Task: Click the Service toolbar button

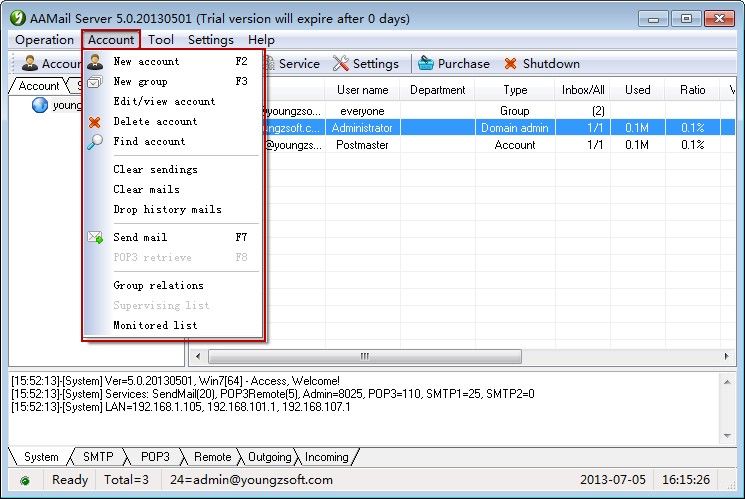Action: point(293,64)
